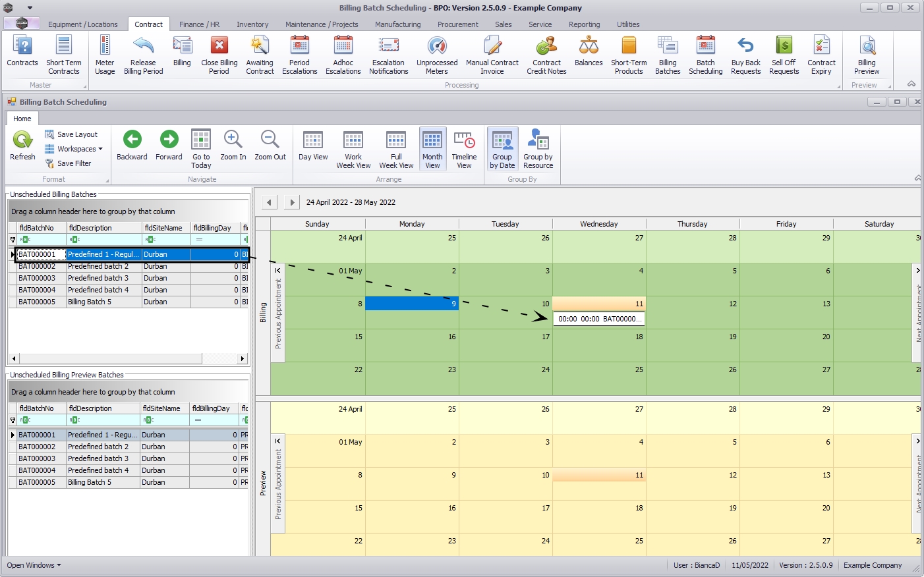The image size is (924, 577).
Task: Click Save Layout button
Action: pos(71,134)
